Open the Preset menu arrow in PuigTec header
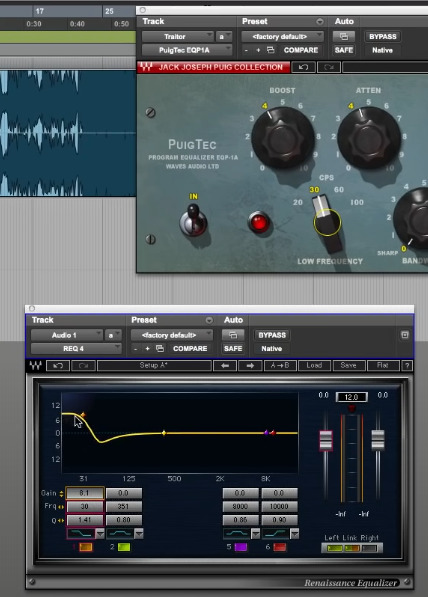 (320, 21)
